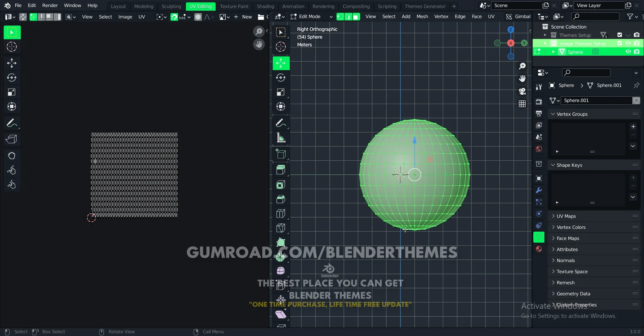Open the File menu
The image size is (644, 336).
click(x=18, y=6)
